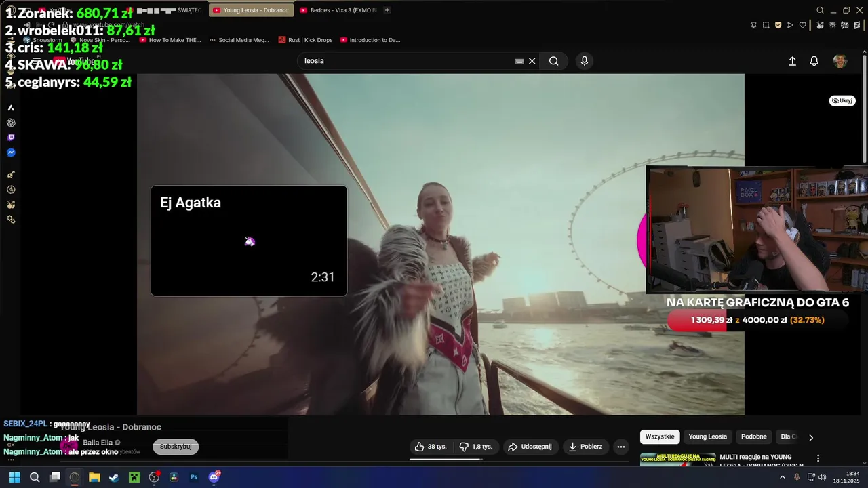This screenshot has width=868, height=488.
Task: Select the 'Young Leosia - Dobranoc' browser tab
Action: [252, 10]
